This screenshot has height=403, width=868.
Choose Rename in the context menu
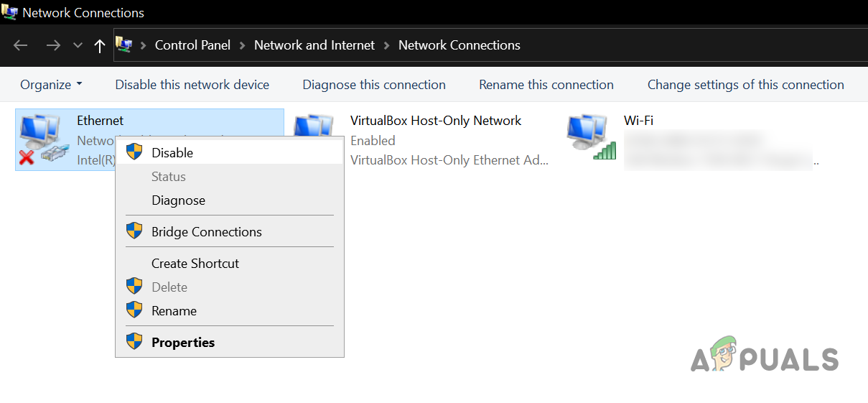174,311
